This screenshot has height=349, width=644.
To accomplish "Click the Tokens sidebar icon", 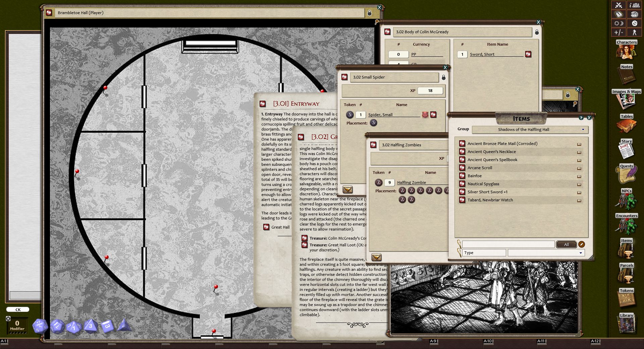I will 626,298.
